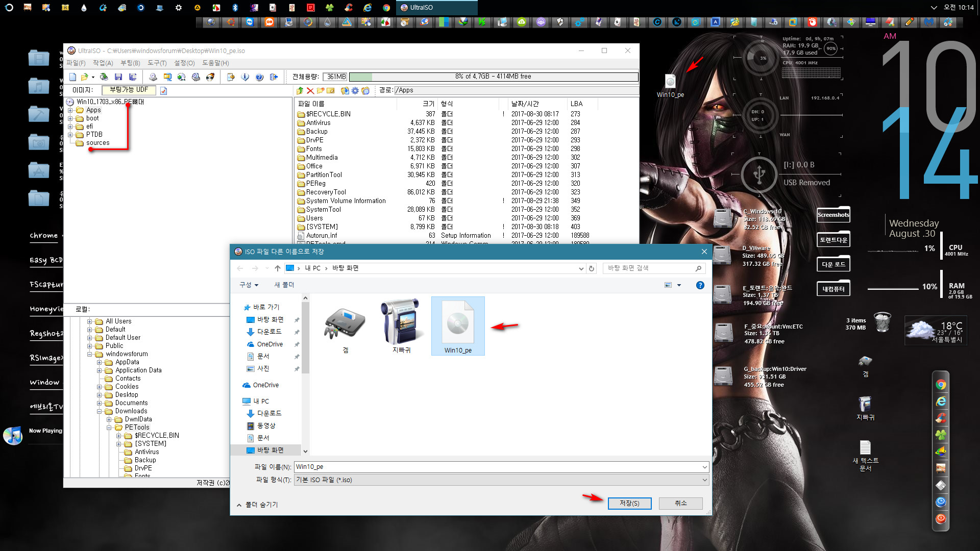
Task: Click the Exit door icon in UltraISO toolbar
Action: tap(274, 77)
